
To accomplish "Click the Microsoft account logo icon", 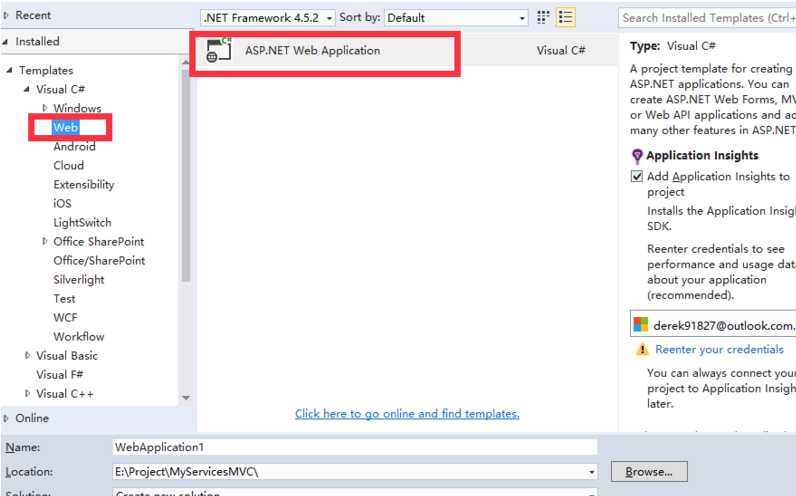I will pos(641,324).
